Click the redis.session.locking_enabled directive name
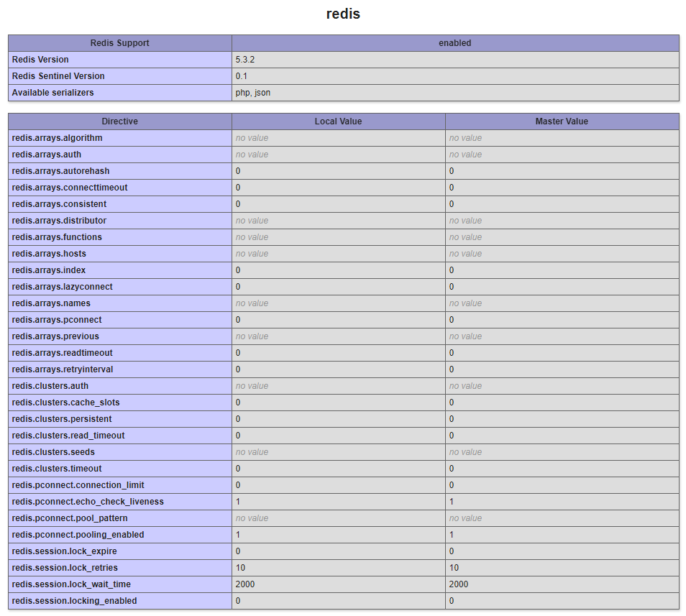The width and height of the screenshot is (686, 616). (75, 601)
